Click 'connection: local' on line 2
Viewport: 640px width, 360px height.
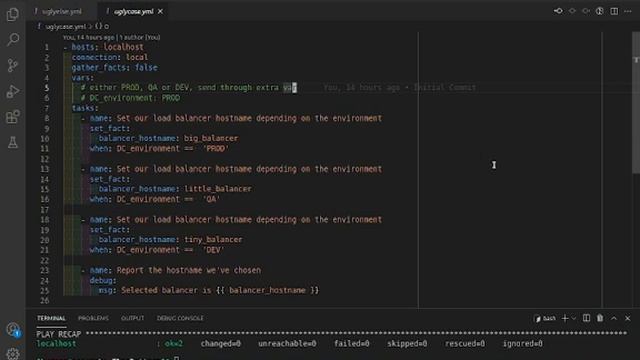tap(110, 57)
